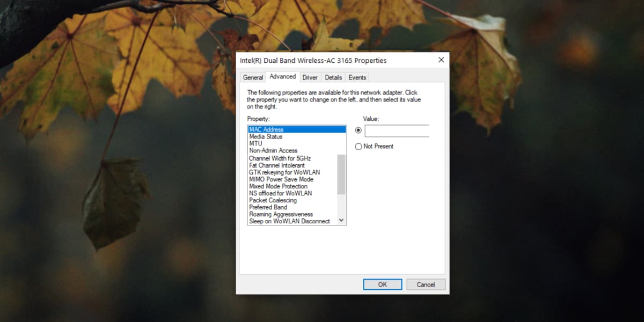Switch to the General tab

click(253, 78)
